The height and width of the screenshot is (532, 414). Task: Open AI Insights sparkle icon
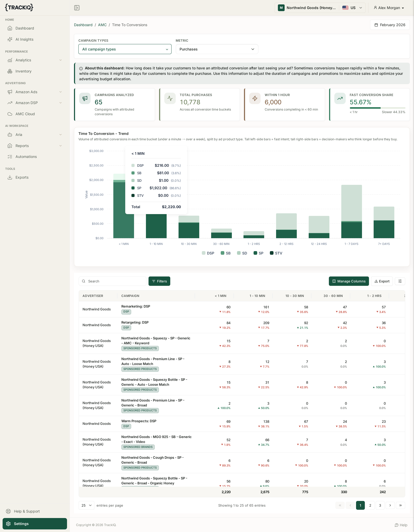point(10,39)
